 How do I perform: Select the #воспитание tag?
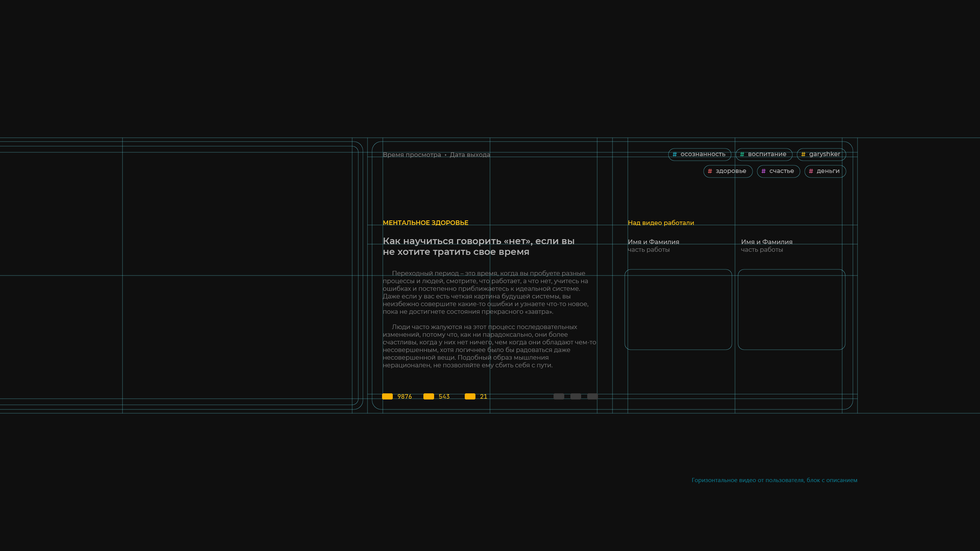click(764, 154)
